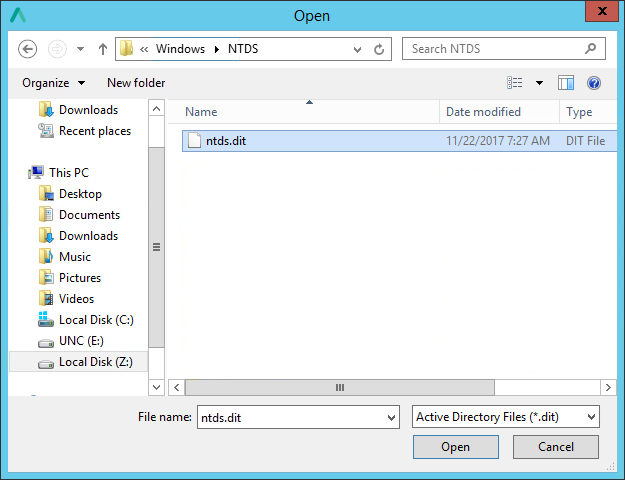Open the Active Directory Files (*.dit) filter dropdown
Screen dimensions: 625x480
click(x=505, y=417)
